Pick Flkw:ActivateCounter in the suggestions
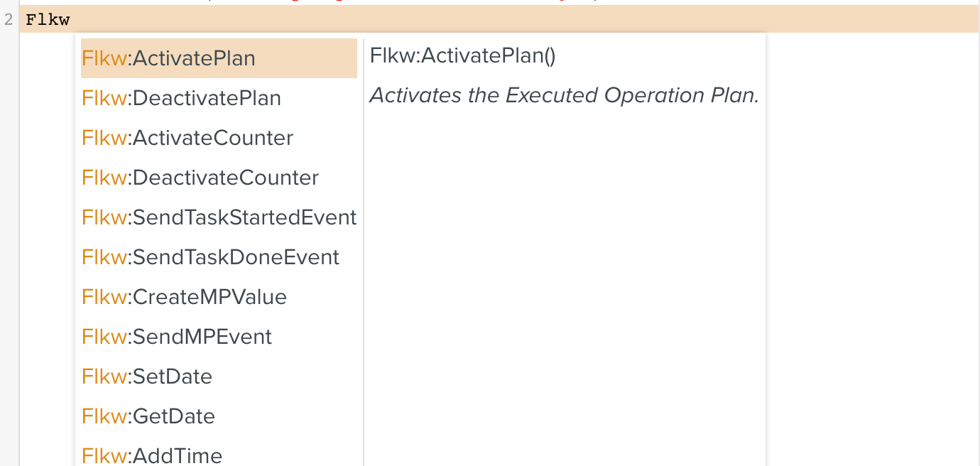The width and height of the screenshot is (980, 466). click(x=187, y=138)
